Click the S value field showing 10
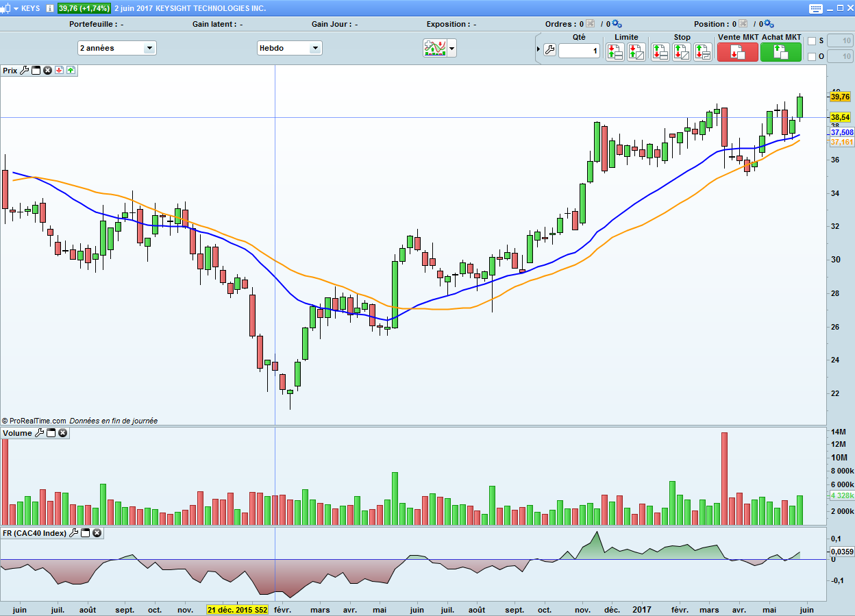Screen dimensions: 855x616 click(x=839, y=41)
